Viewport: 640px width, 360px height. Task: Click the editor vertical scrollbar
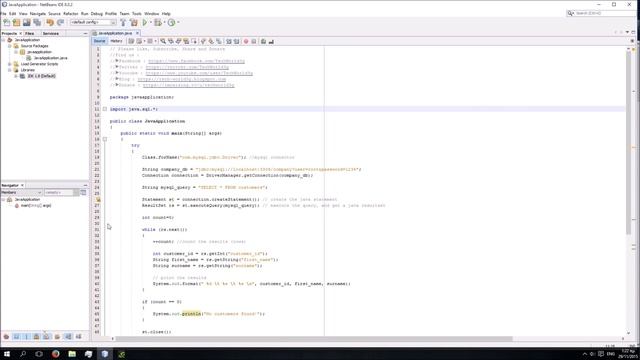(x=629, y=143)
